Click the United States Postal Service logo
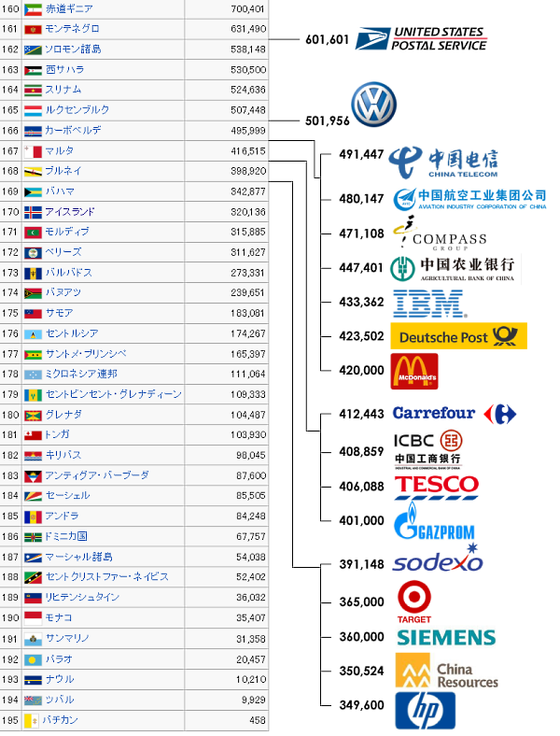 [421, 38]
